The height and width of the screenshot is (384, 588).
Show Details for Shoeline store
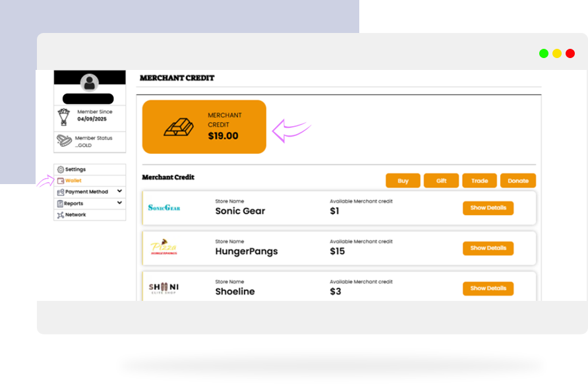(x=488, y=288)
